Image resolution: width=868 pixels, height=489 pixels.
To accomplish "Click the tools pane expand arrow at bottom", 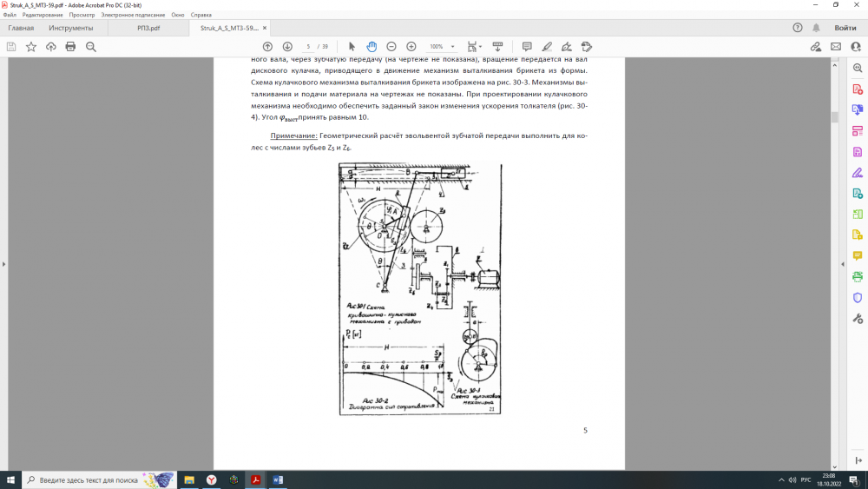I will point(858,460).
